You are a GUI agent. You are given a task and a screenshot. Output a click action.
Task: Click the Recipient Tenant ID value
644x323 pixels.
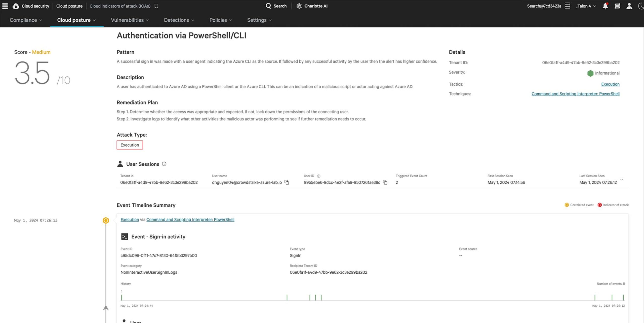pos(328,272)
